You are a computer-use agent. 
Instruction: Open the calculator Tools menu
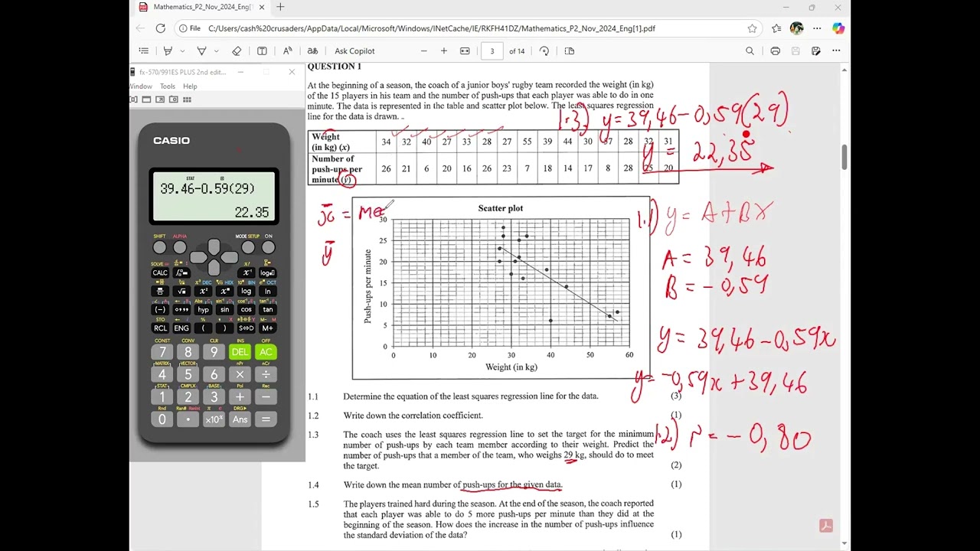click(x=168, y=86)
